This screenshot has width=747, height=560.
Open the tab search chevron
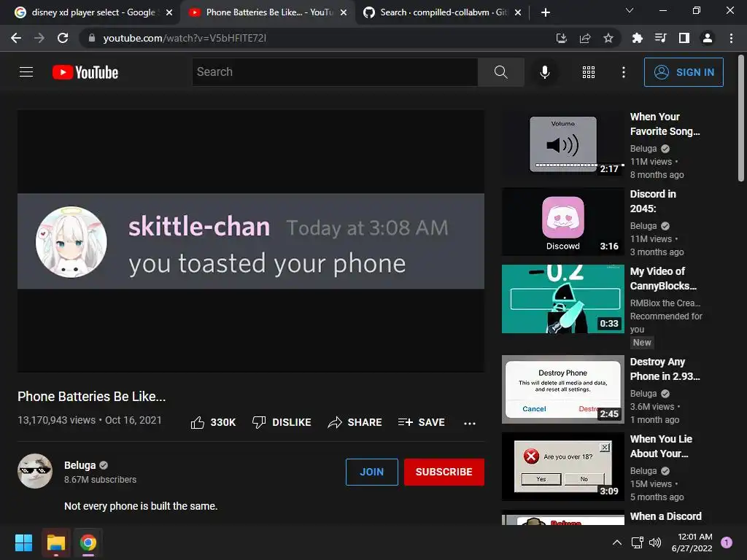click(630, 10)
